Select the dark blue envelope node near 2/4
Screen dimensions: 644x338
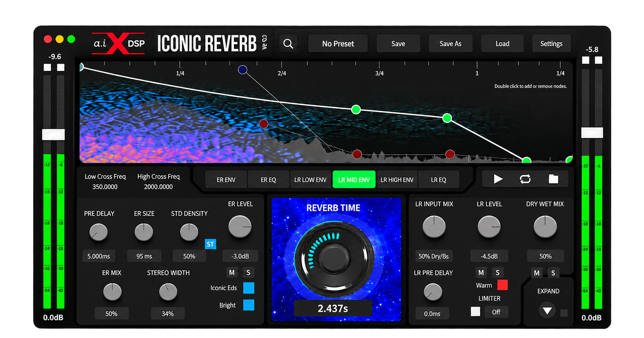point(243,70)
